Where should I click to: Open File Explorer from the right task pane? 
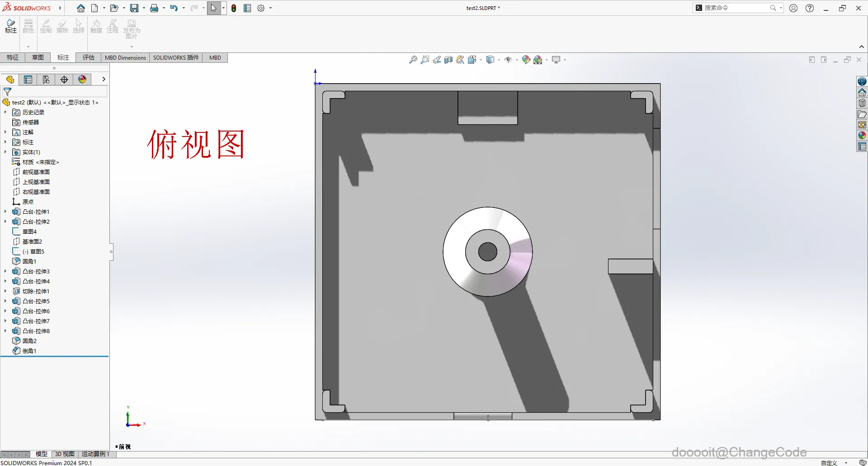(x=862, y=114)
